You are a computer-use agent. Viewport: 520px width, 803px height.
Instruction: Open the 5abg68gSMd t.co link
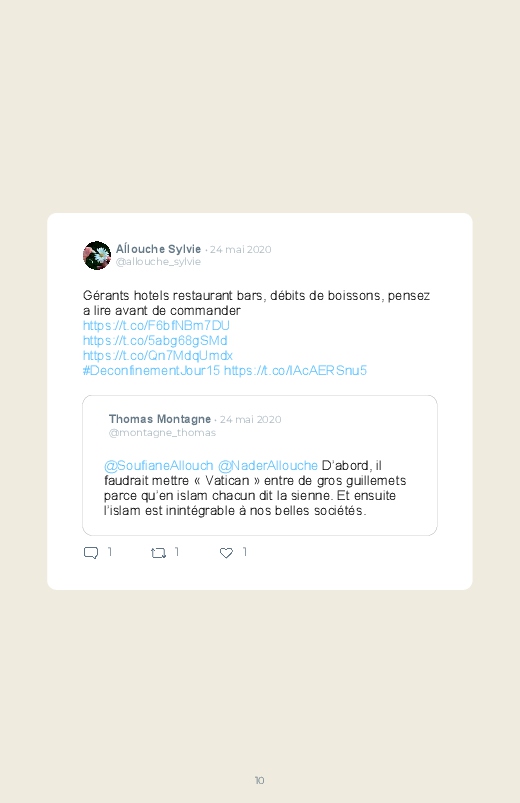coord(155,341)
